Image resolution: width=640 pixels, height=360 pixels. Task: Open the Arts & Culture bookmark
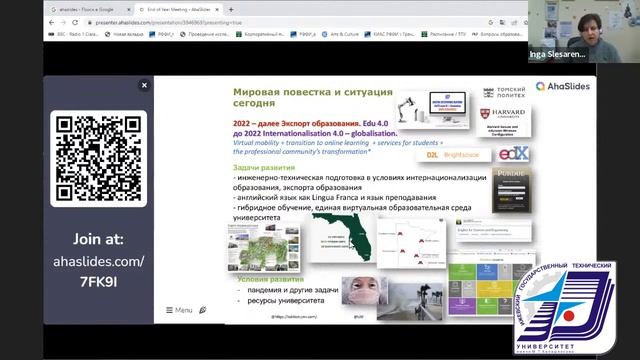[x=340, y=34]
